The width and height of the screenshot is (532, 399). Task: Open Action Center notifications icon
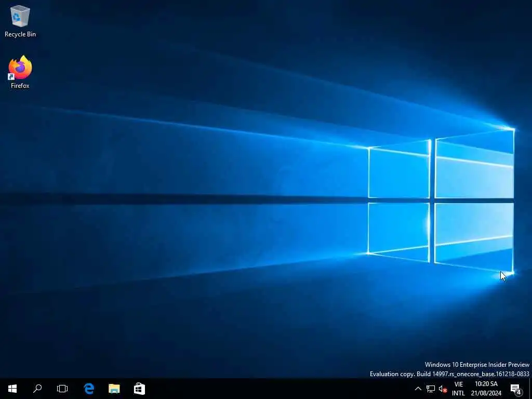[515, 389]
